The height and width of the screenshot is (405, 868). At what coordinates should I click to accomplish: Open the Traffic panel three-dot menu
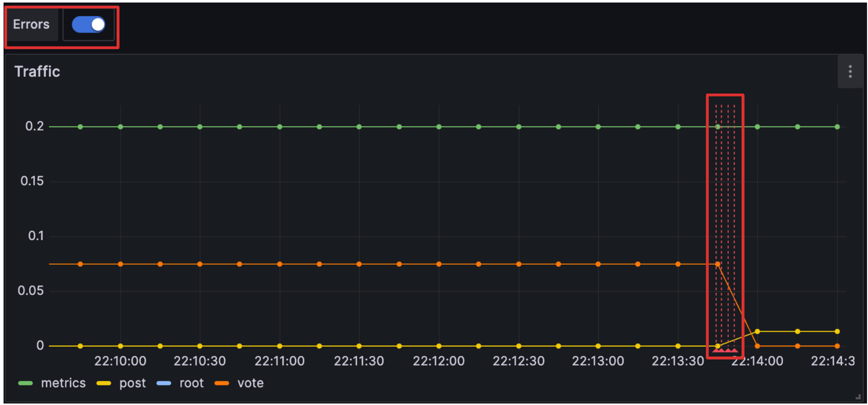[850, 72]
